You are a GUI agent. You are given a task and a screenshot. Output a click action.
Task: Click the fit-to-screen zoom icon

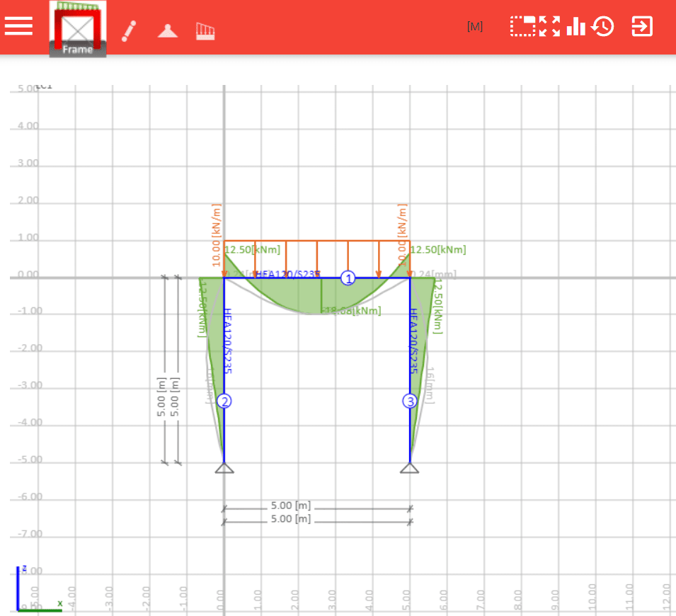point(550,26)
